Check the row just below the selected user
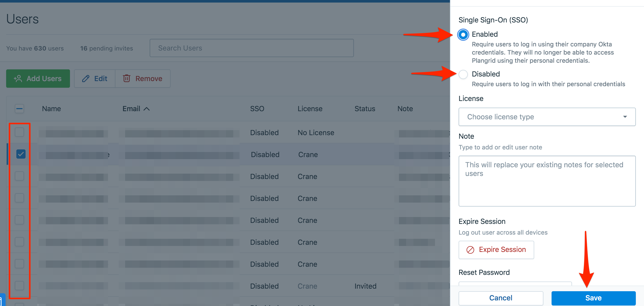This screenshot has height=306, width=644. coord(19,176)
